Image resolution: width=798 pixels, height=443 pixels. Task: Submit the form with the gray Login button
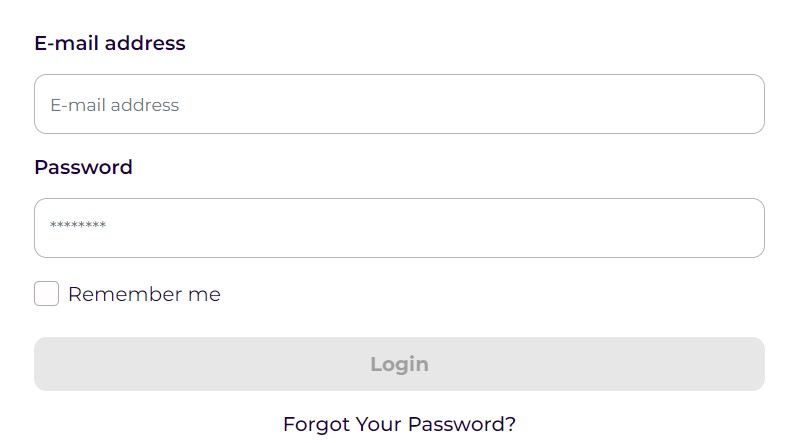(399, 364)
